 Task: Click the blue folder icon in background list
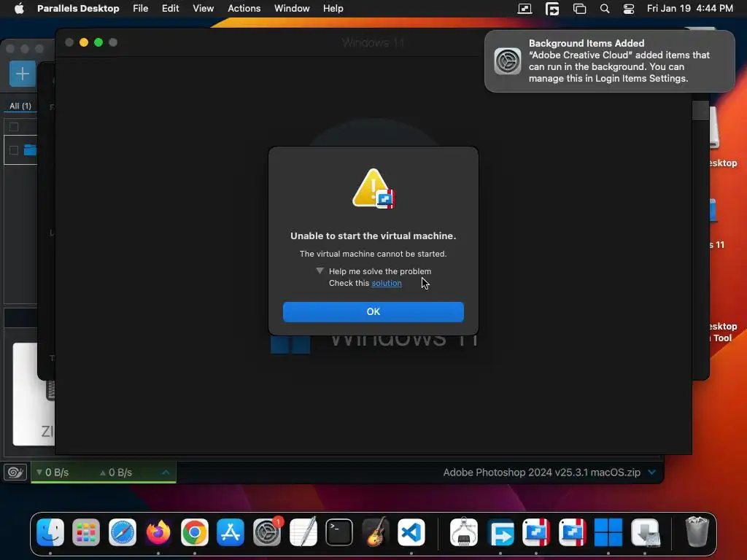31,149
